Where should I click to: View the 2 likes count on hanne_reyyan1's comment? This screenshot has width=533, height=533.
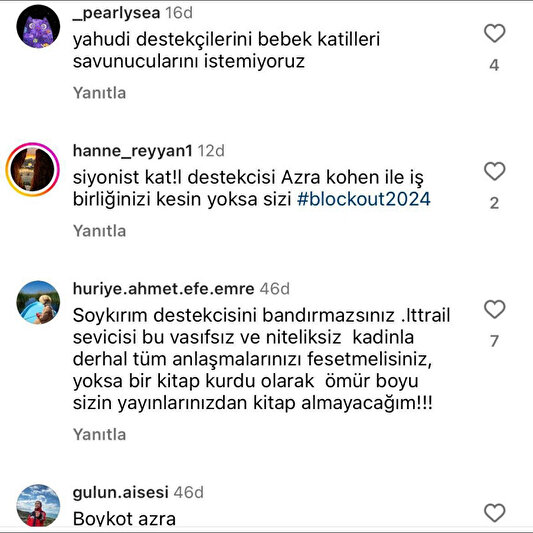coord(494,203)
